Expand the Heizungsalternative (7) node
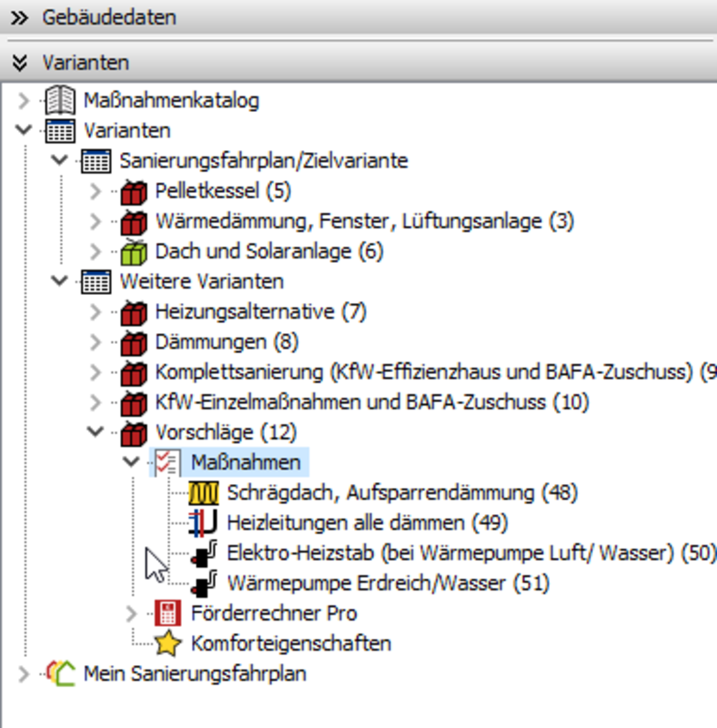 [96, 312]
